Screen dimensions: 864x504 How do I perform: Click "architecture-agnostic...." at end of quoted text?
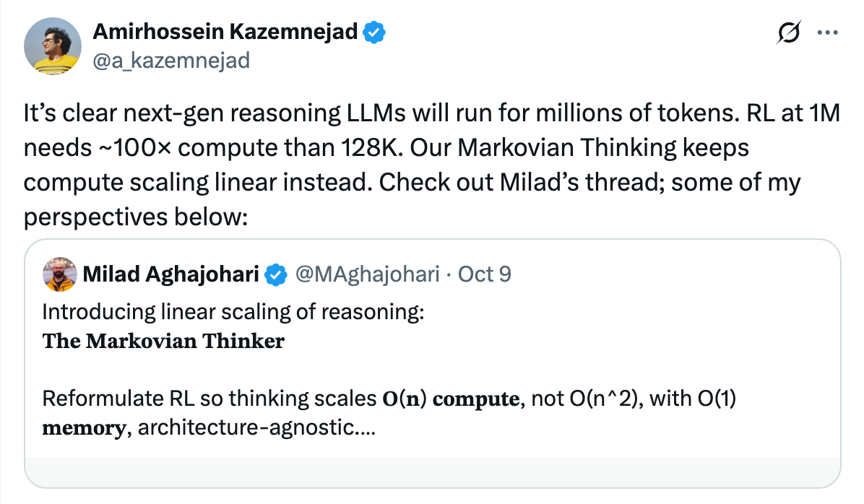(x=256, y=428)
